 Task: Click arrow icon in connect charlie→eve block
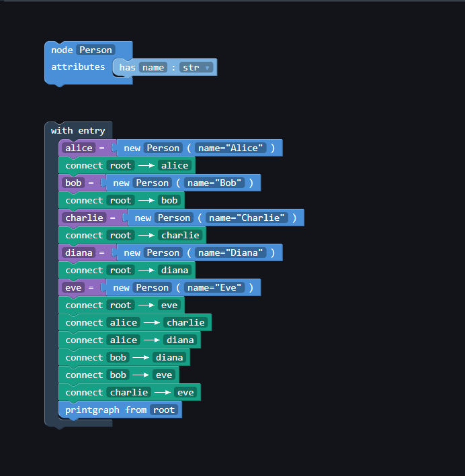pyautogui.click(x=163, y=392)
